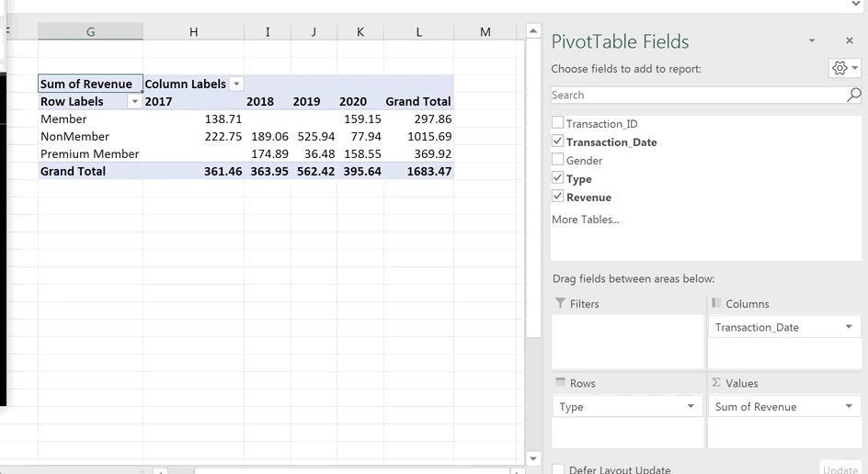The height and width of the screenshot is (474, 868).
Task: Collapse the ribbon using top chevron
Action: tap(856, 5)
